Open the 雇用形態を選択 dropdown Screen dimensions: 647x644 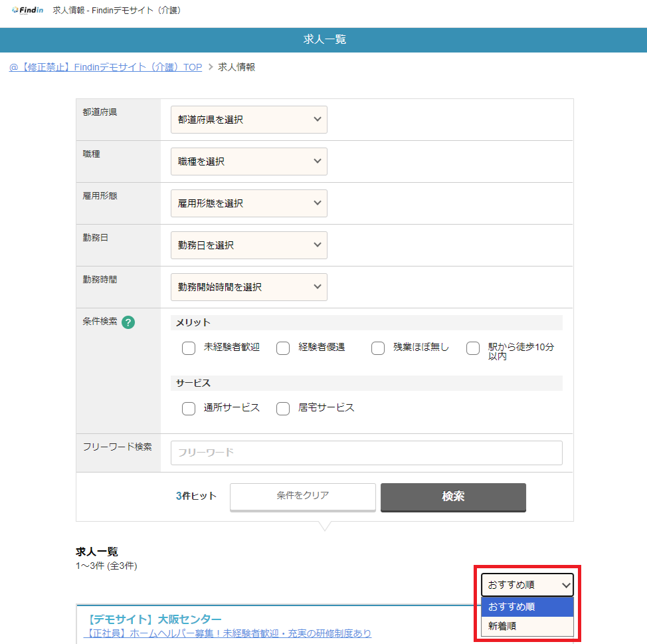pyautogui.click(x=248, y=203)
